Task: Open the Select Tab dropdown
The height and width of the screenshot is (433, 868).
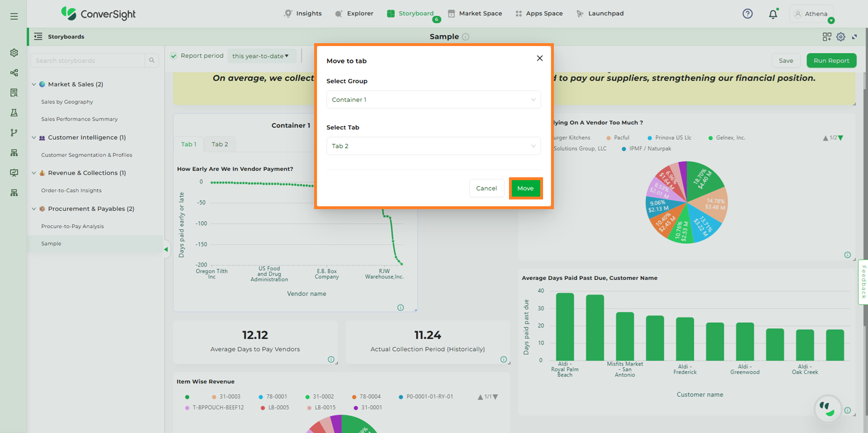Action: pyautogui.click(x=433, y=146)
